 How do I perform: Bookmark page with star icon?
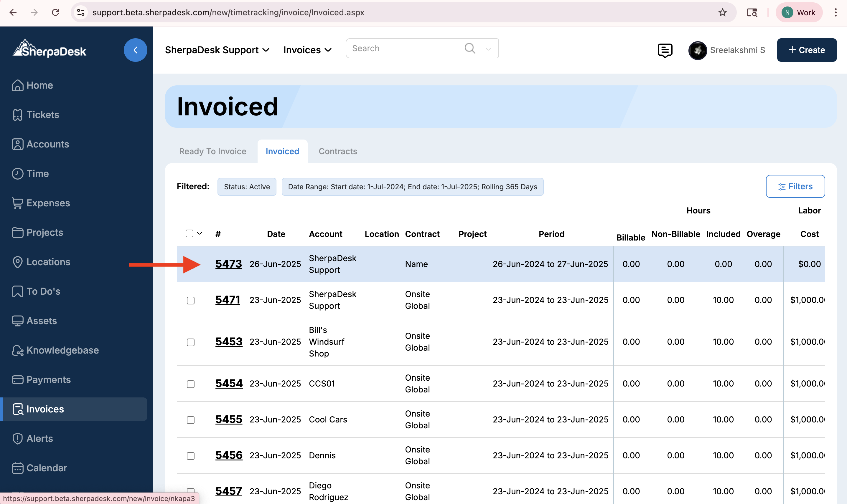point(722,13)
